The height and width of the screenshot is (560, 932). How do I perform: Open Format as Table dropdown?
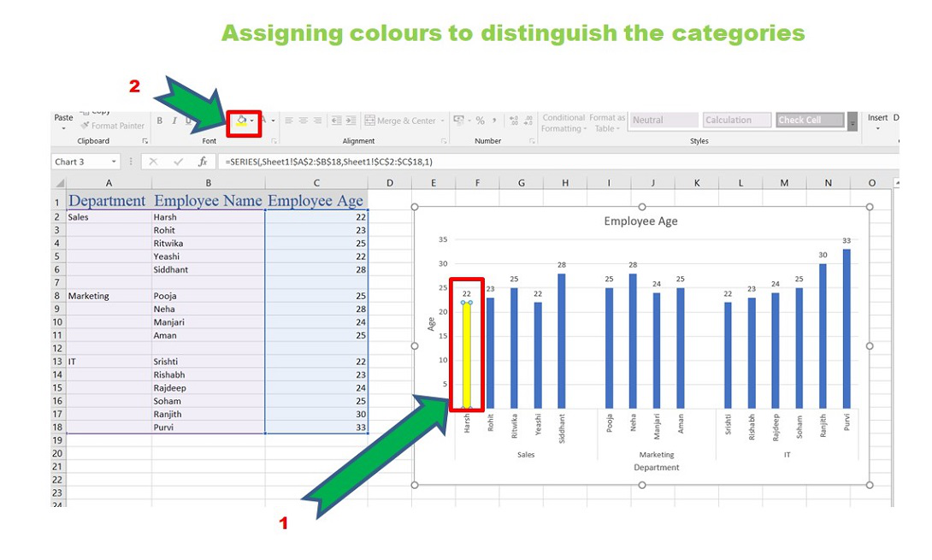(x=607, y=123)
